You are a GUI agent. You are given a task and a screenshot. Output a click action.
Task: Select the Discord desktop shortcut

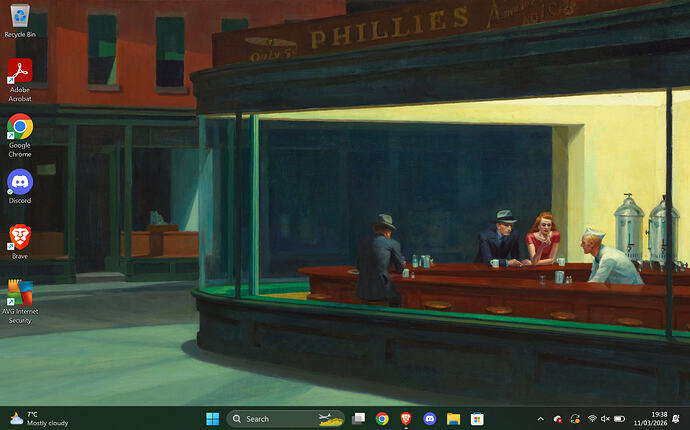[20, 186]
